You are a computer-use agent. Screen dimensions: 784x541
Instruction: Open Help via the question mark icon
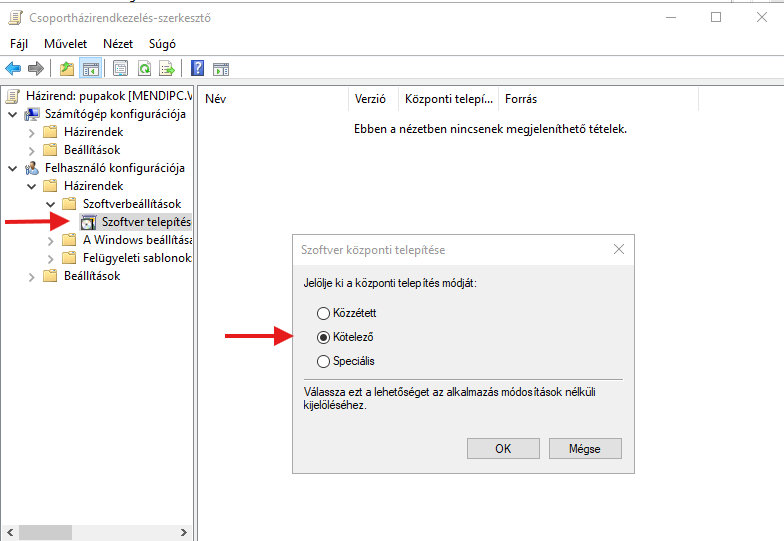tap(198, 69)
